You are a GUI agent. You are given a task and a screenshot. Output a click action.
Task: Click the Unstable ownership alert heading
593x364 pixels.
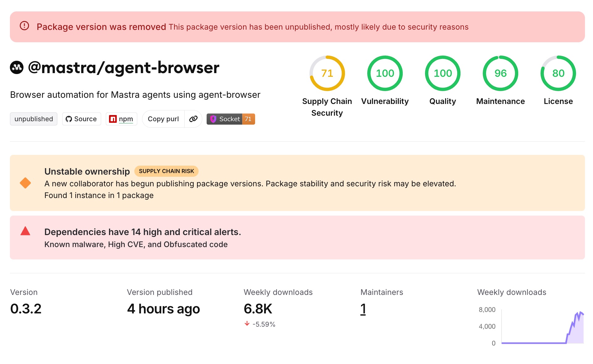87,171
